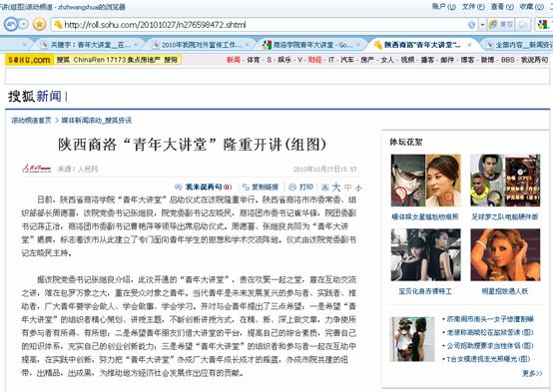
Task: Open the back history dropdown arrow
Action: click(x=23, y=24)
